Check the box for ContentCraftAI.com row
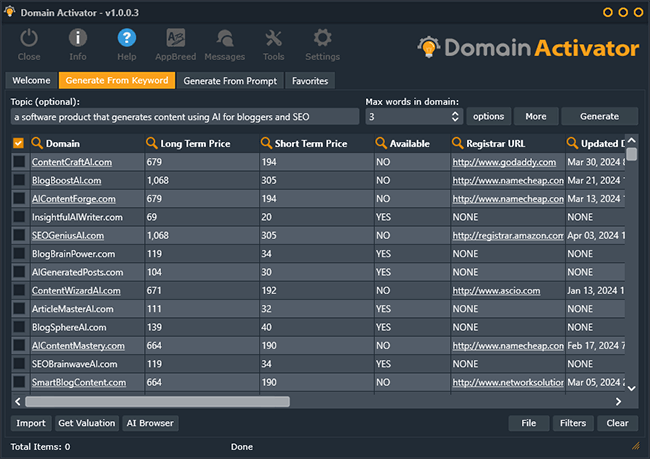Screen dimensions: 650x459 pos(18,162)
